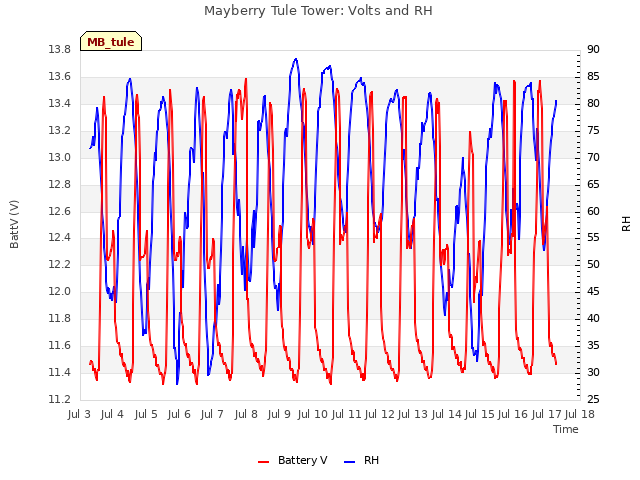Click the 13.8 left axis tick label
This screenshot has width=640, height=480.
click(60, 50)
